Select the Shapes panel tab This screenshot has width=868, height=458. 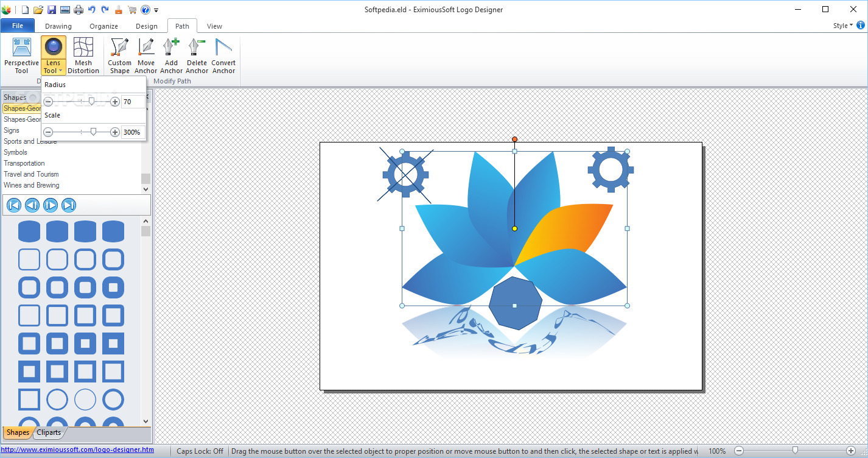[18, 432]
